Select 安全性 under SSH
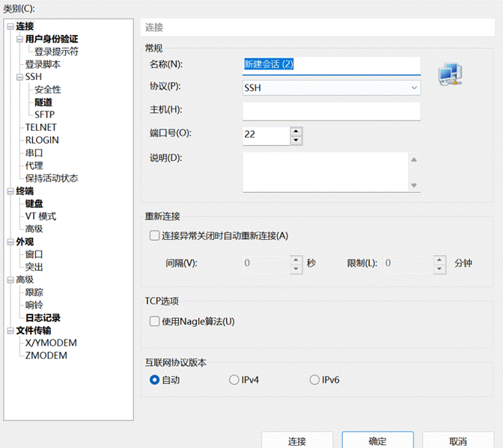 (x=47, y=90)
